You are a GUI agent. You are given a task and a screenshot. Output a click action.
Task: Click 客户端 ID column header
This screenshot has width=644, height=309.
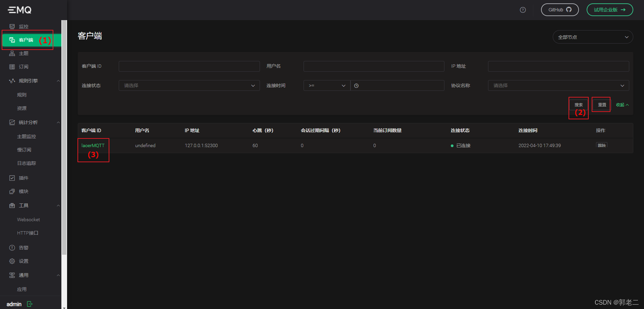[x=91, y=130]
